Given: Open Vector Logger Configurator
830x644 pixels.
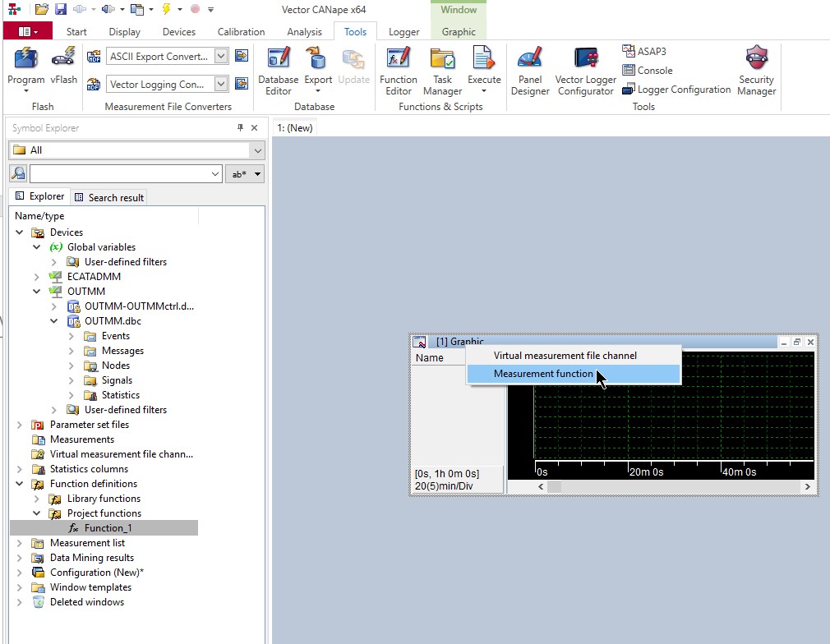Looking at the screenshot, I should [x=585, y=70].
